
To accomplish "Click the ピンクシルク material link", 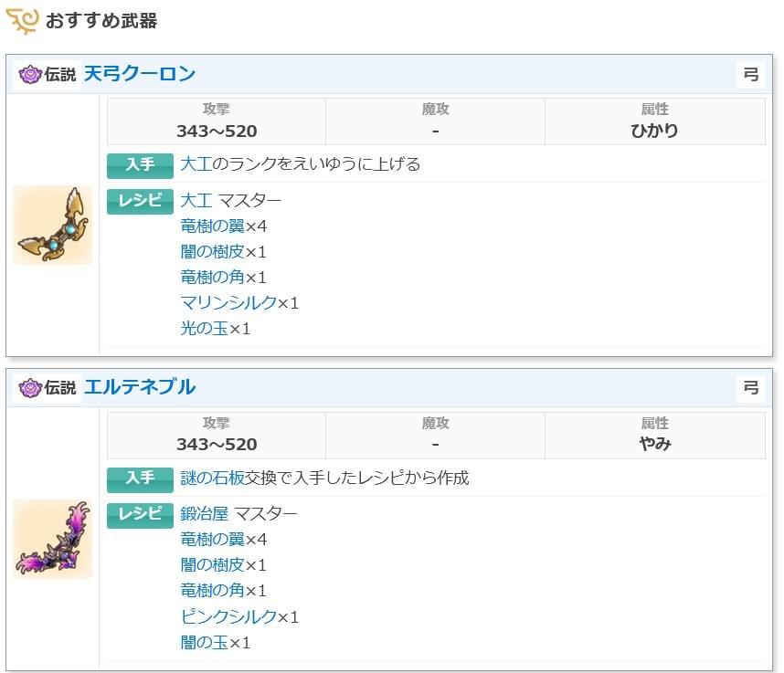I will [x=228, y=616].
